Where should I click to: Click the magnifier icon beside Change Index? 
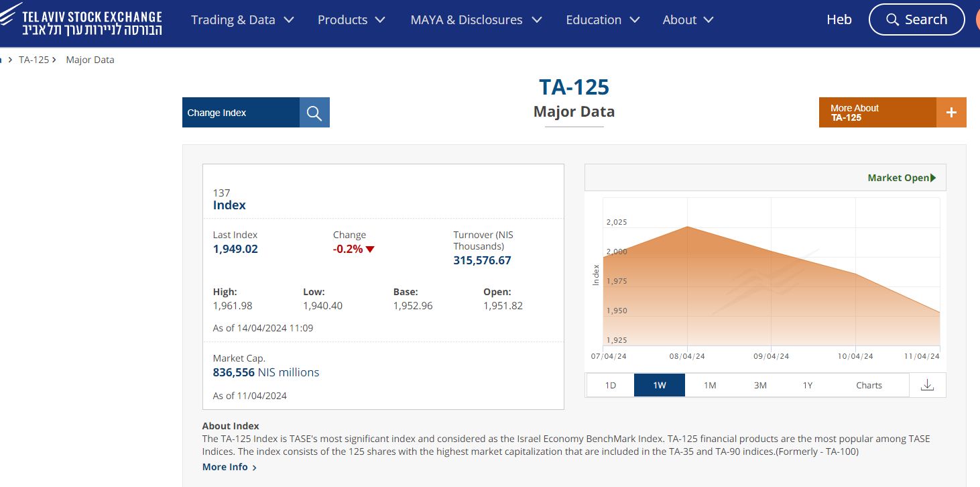(314, 113)
